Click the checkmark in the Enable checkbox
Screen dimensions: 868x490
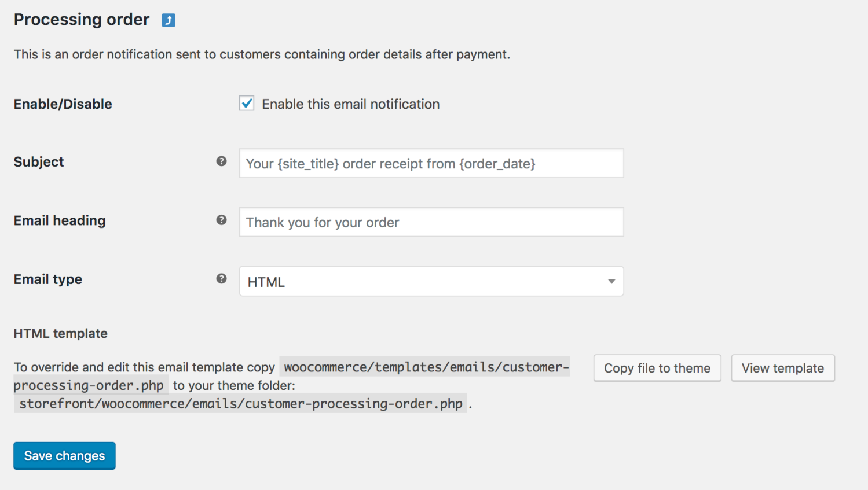(246, 103)
